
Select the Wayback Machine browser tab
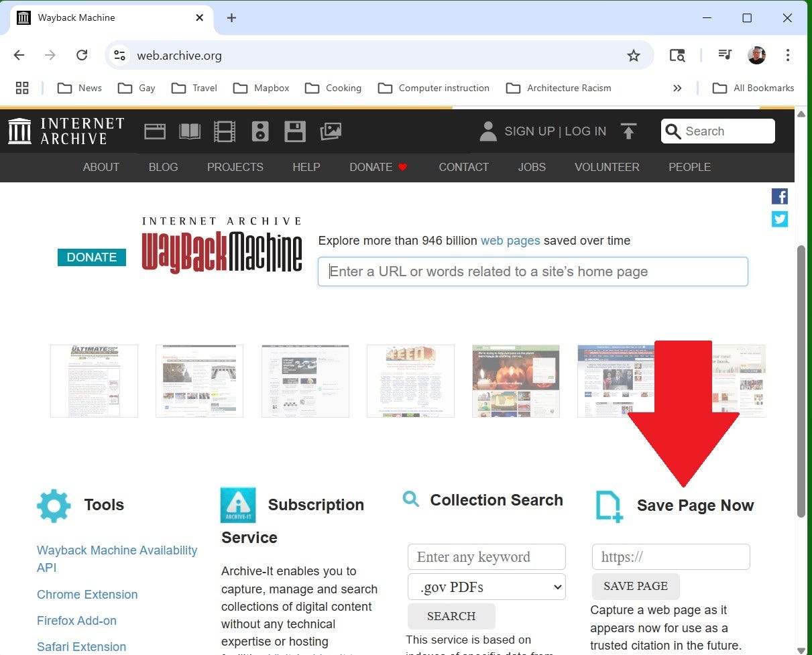[111, 18]
